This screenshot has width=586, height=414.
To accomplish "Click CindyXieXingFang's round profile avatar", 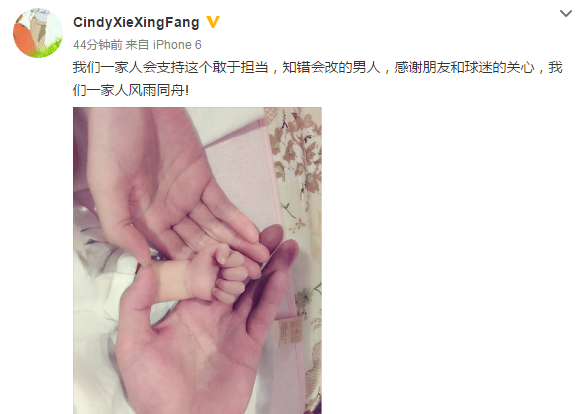I will pos(38,33).
